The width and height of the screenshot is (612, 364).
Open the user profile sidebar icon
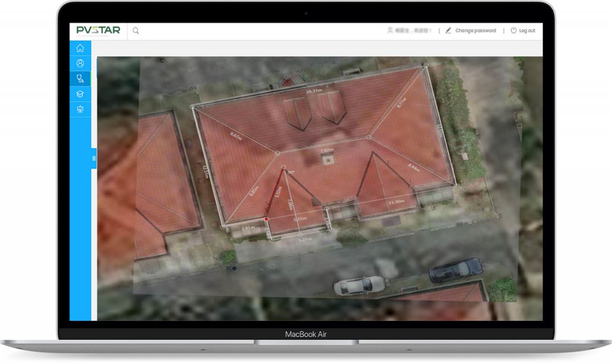click(80, 63)
